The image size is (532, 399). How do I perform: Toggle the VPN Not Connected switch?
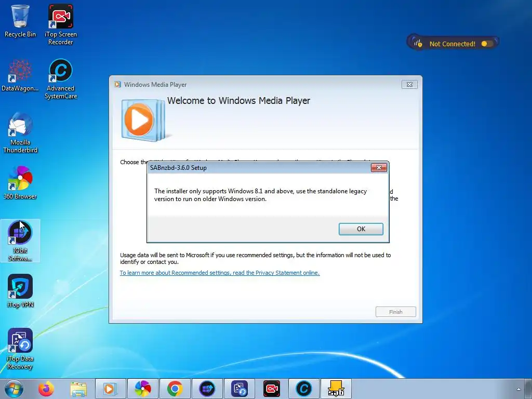(x=487, y=44)
